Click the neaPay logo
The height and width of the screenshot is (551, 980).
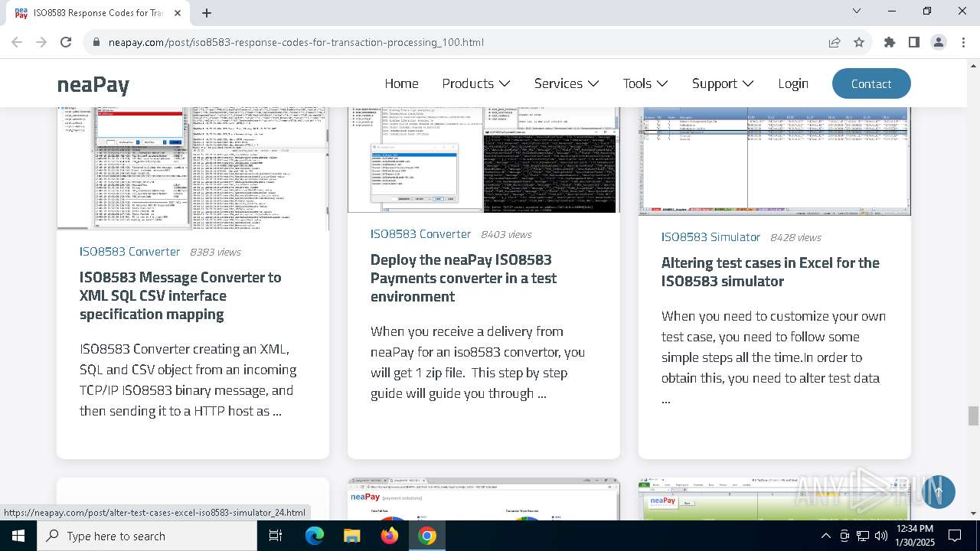click(93, 83)
